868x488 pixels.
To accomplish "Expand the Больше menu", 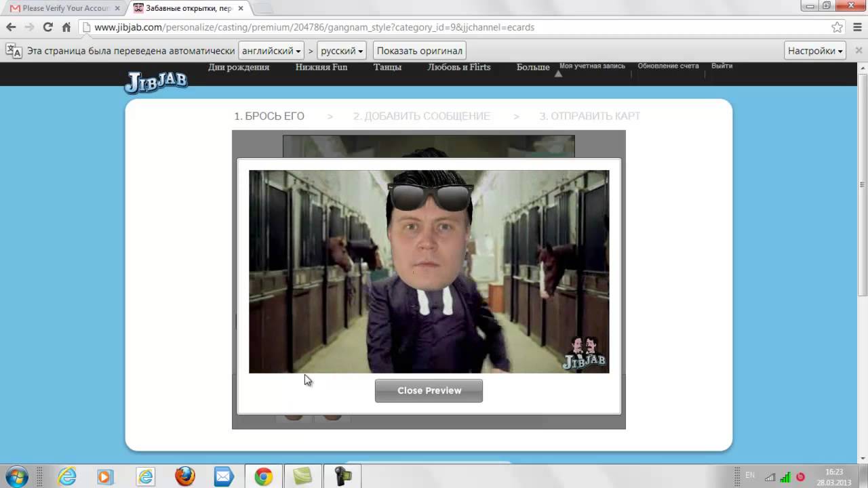I will pyautogui.click(x=533, y=67).
